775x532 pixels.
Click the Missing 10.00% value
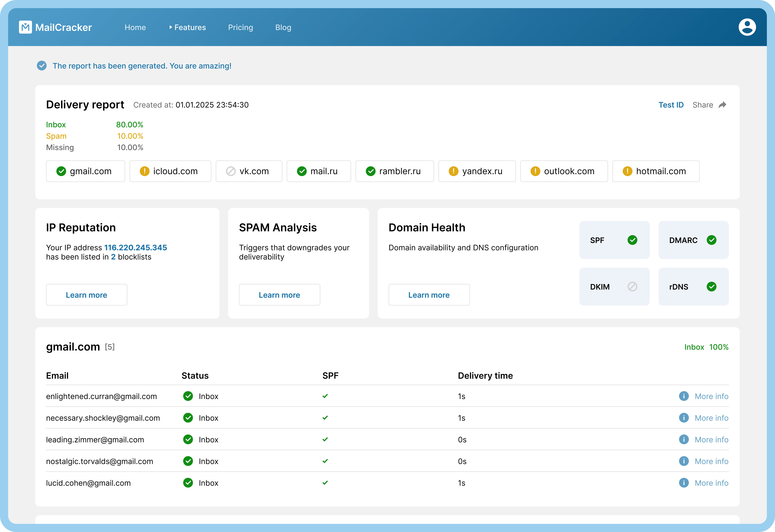pos(130,147)
